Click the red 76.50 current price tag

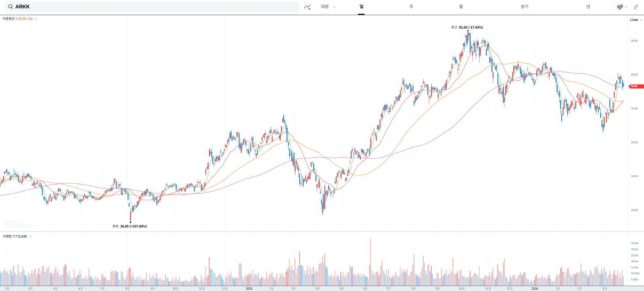pyautogui.click(x=636, y=86)
